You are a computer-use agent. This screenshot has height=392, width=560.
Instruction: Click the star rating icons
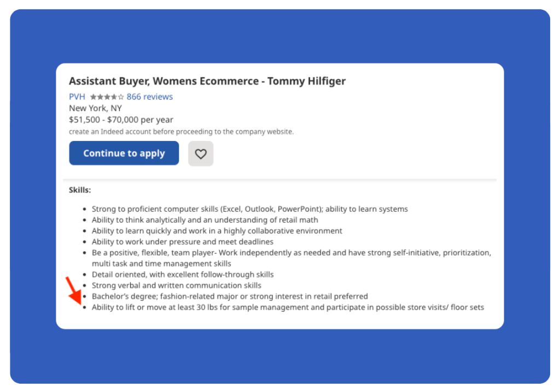point(107,97)
